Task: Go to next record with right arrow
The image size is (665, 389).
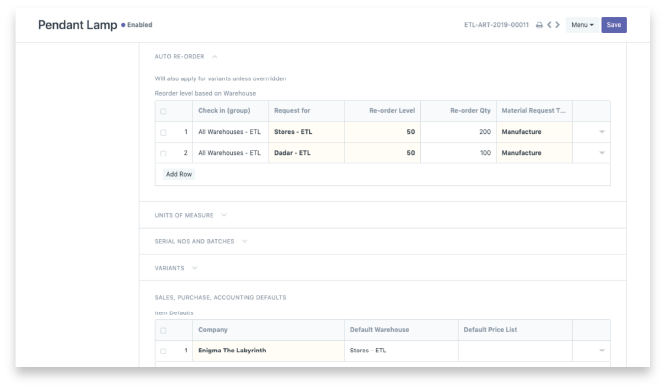Action: click(558, 25)
